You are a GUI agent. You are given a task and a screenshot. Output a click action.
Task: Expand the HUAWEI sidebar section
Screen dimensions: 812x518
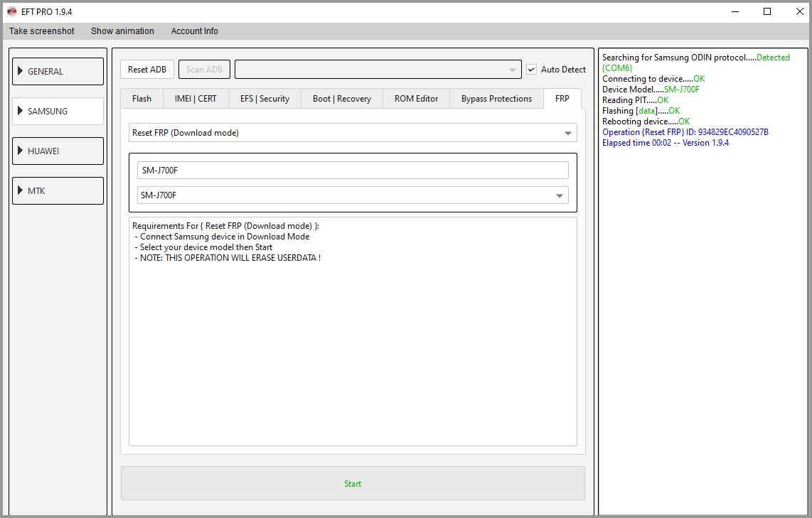pos(58,151)
